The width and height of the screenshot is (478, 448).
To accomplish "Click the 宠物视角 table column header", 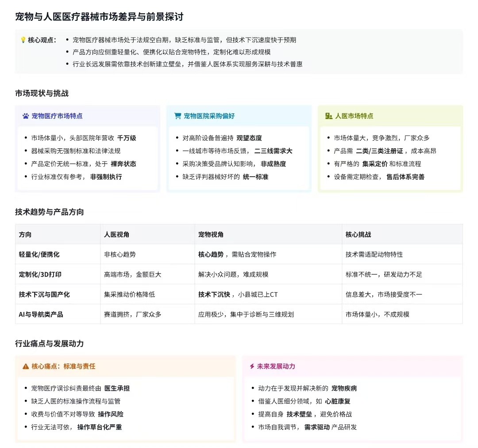I will point(211,234).
